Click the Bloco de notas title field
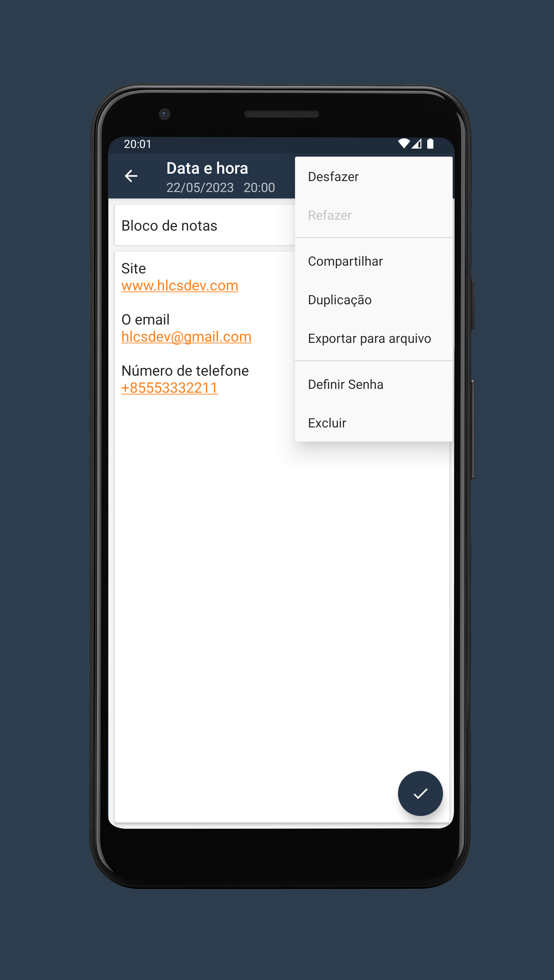 (x=205, y=225)
